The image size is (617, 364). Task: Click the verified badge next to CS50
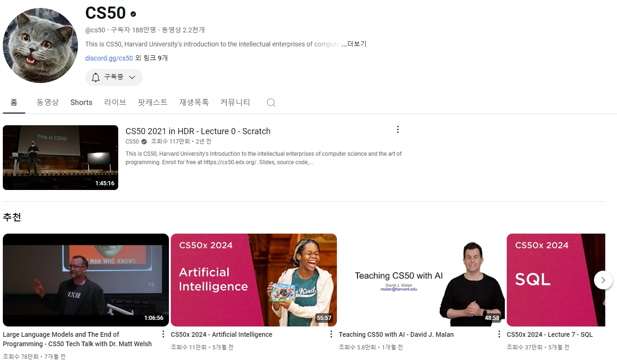point(133,14)
